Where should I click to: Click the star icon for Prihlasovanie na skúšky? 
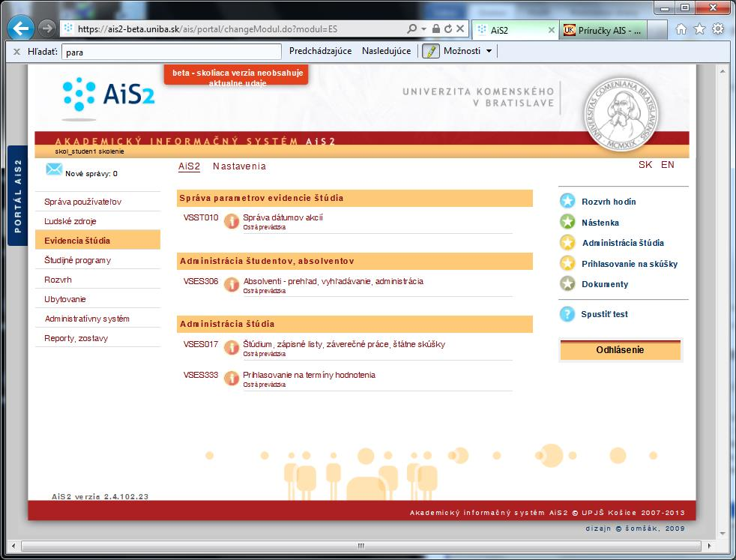pyautogui.click(x=567, y=263)
